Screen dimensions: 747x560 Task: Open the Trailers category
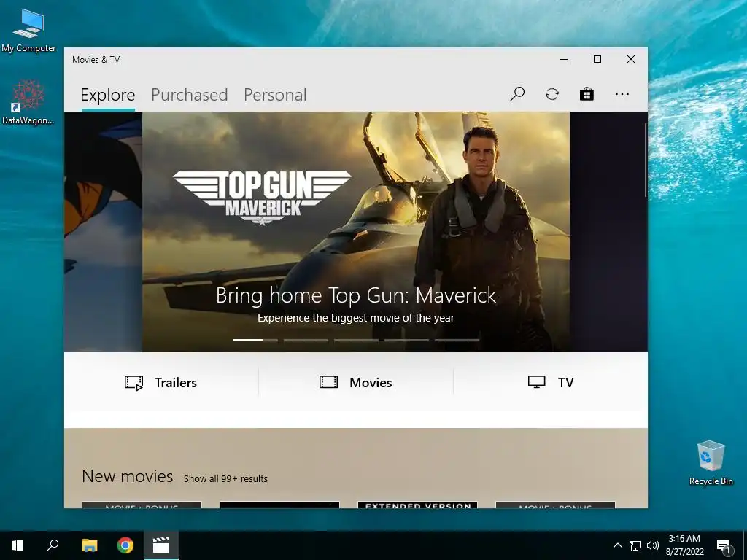coord(161,382)
